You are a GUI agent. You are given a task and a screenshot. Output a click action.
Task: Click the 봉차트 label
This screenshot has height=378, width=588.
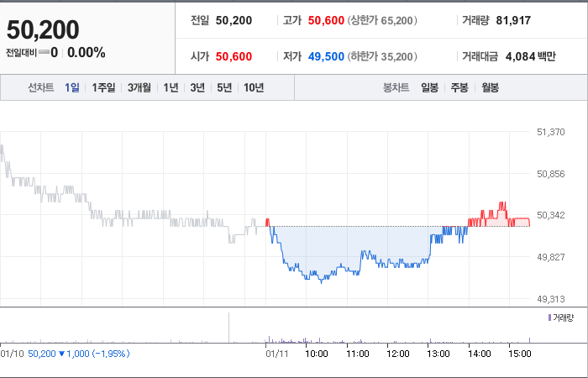click(x=396, y=87)
